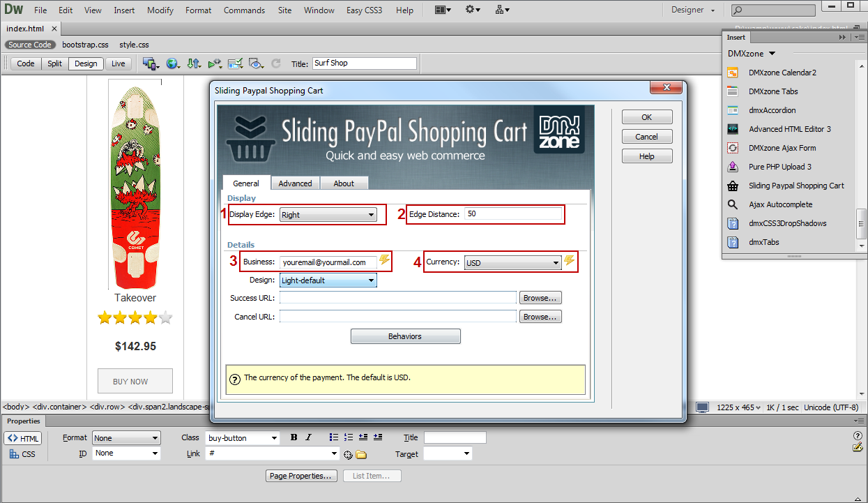Click the DMXzone Calendar2 icon

(x=733, y=73)
